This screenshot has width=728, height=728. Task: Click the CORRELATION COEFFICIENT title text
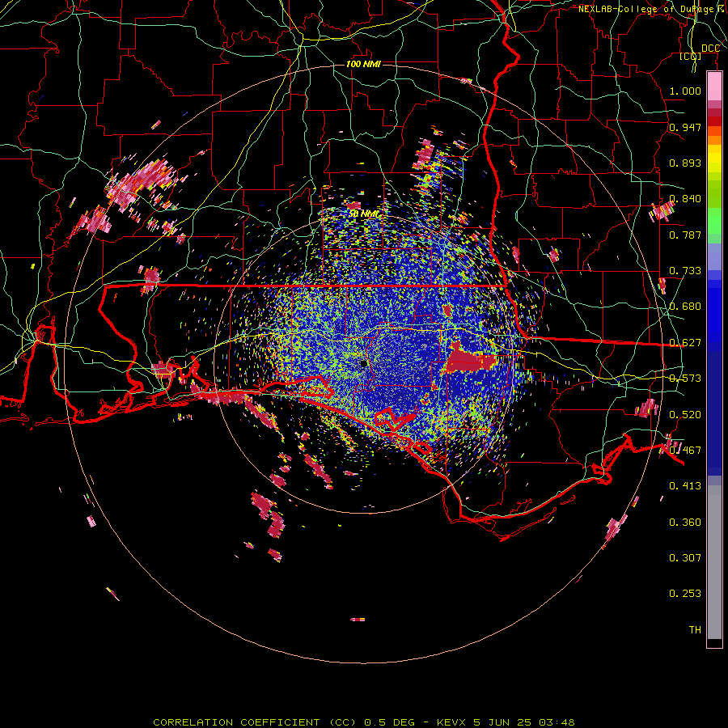tap(236, 722)
